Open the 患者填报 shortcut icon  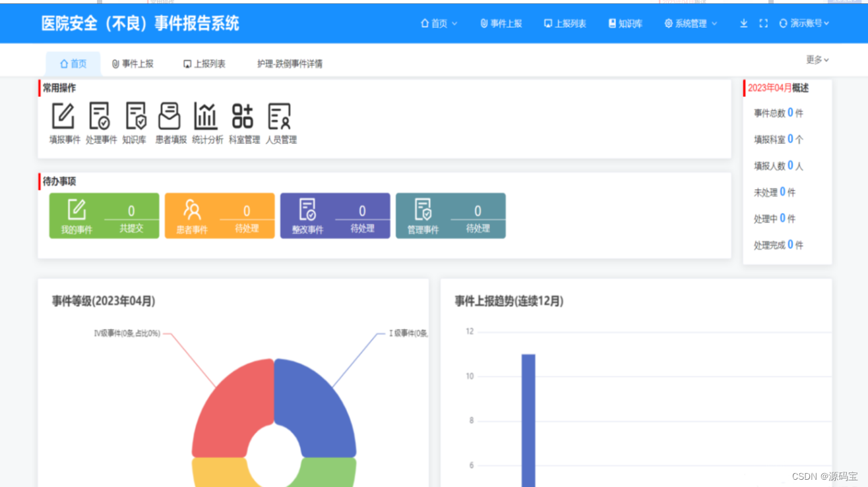coord(170,116)
